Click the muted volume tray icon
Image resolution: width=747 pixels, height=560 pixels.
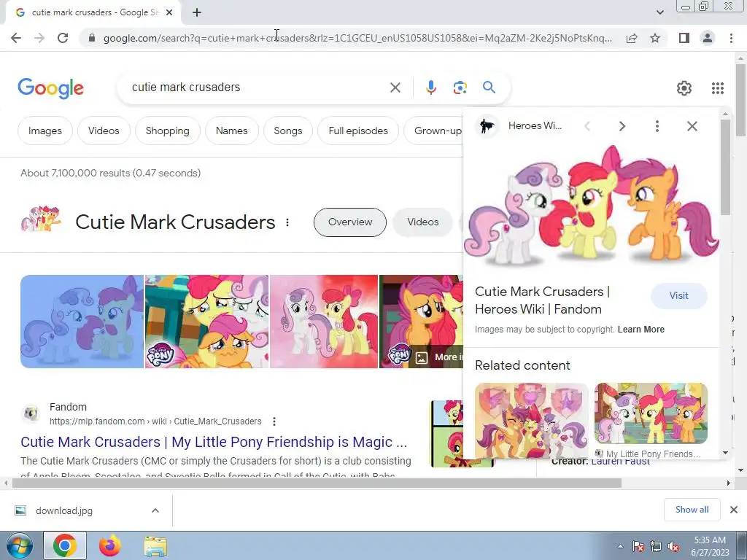pos(673,547)
